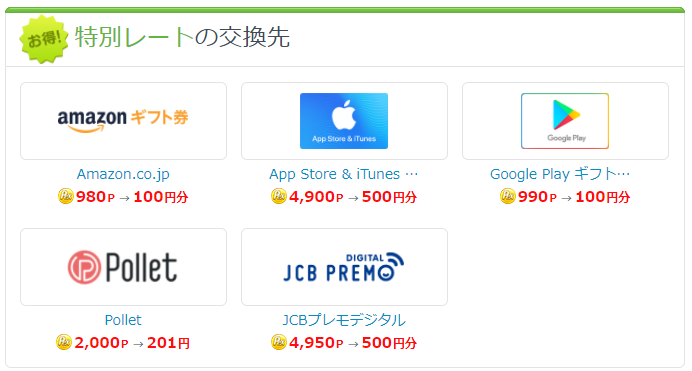Click the 特別レートの交換先 heading
Image resolution: width=692 pixels, height=371 pixels.
tap(182, 37)
